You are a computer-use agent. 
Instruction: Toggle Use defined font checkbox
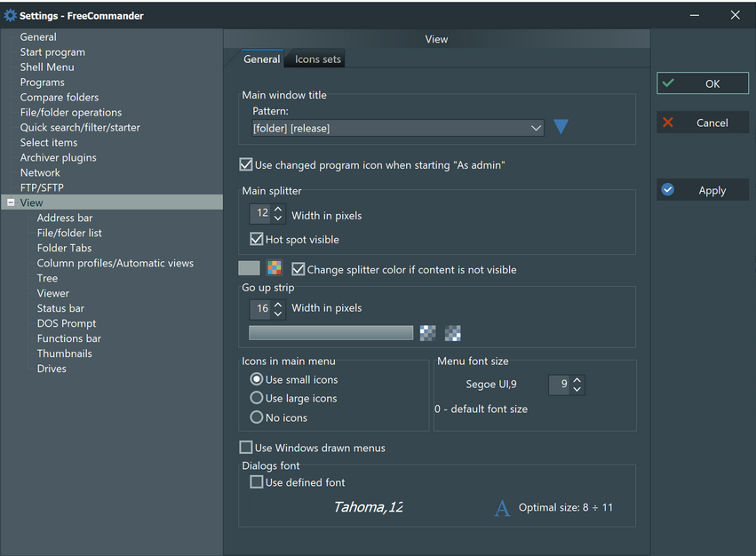click(x=257, y=481)
